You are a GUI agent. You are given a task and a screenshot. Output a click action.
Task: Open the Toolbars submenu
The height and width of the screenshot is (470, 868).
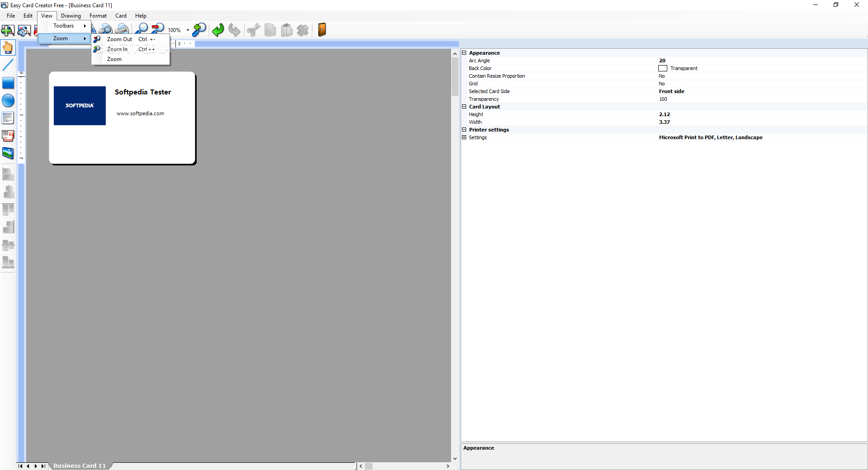click(x=64, y=26)
